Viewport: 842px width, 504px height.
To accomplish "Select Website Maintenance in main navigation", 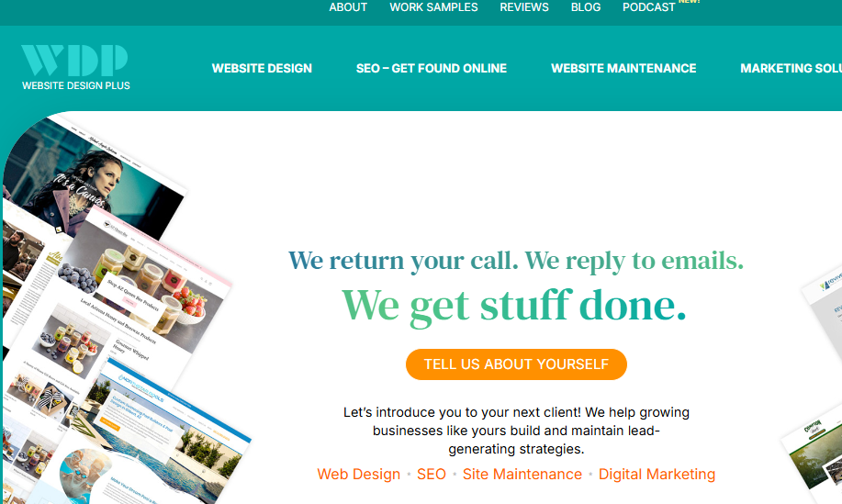I will point(623,68).
